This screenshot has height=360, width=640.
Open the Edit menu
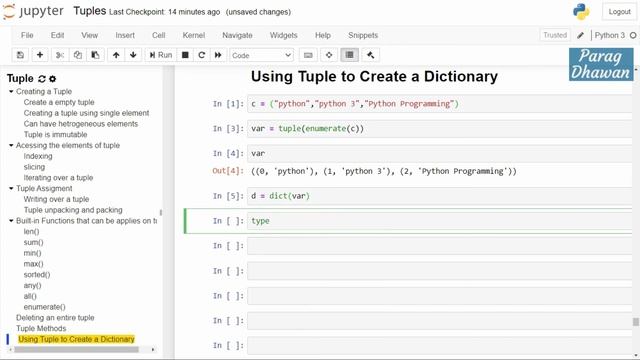[x=57, y=36]
